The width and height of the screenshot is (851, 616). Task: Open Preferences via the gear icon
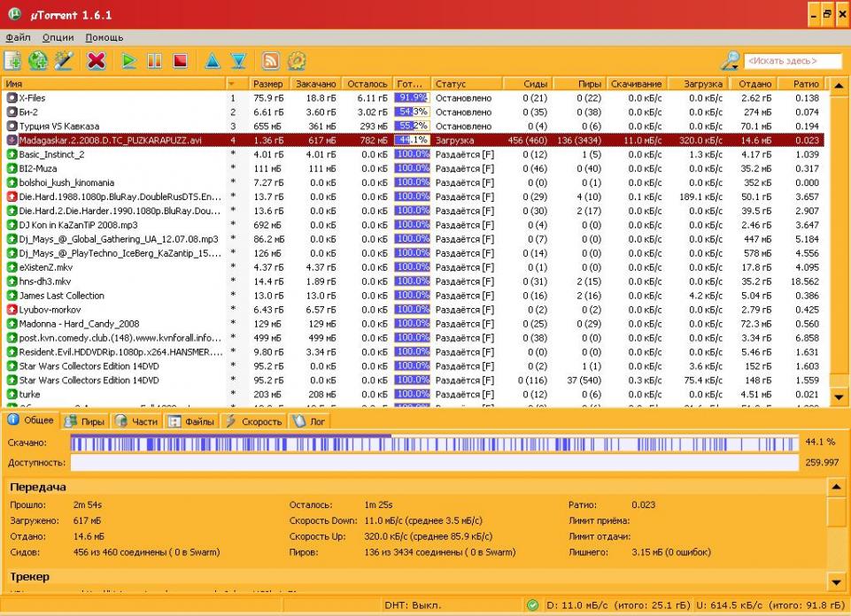click(x=297, y=61)
